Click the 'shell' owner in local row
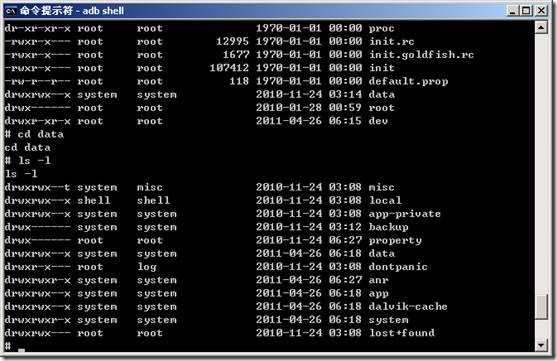Viewport: 557px width, 361px height. [94, 200]
